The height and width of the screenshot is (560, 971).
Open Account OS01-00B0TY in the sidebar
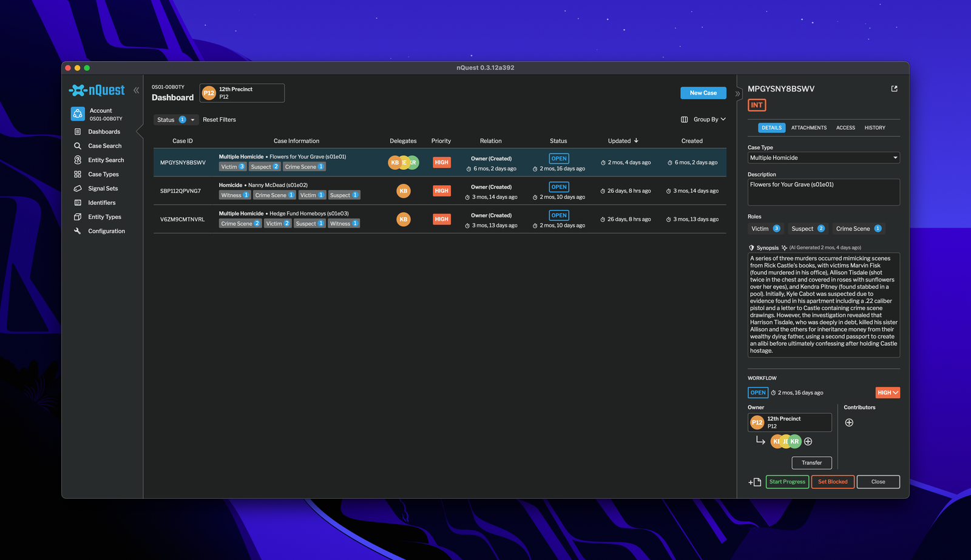coord(98,114)
